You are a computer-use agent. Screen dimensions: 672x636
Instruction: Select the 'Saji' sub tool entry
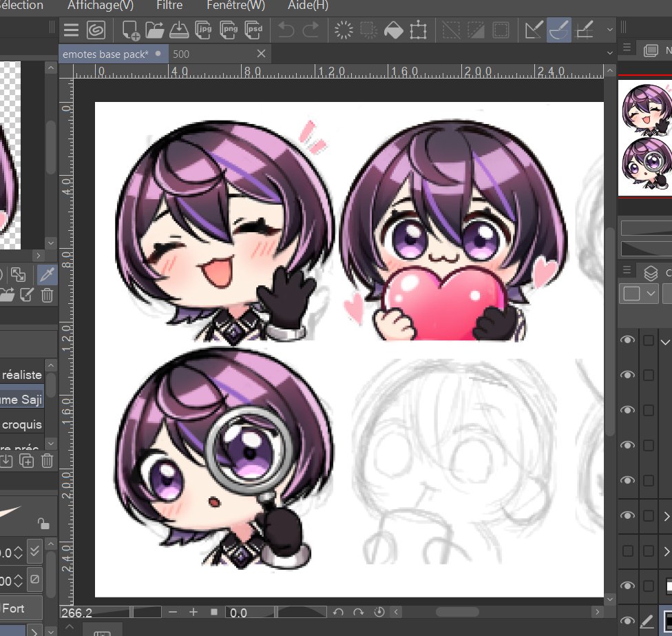point(22,400)
